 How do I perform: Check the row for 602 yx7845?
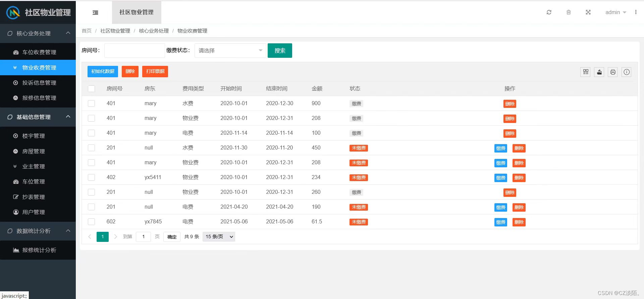point(91,222)
